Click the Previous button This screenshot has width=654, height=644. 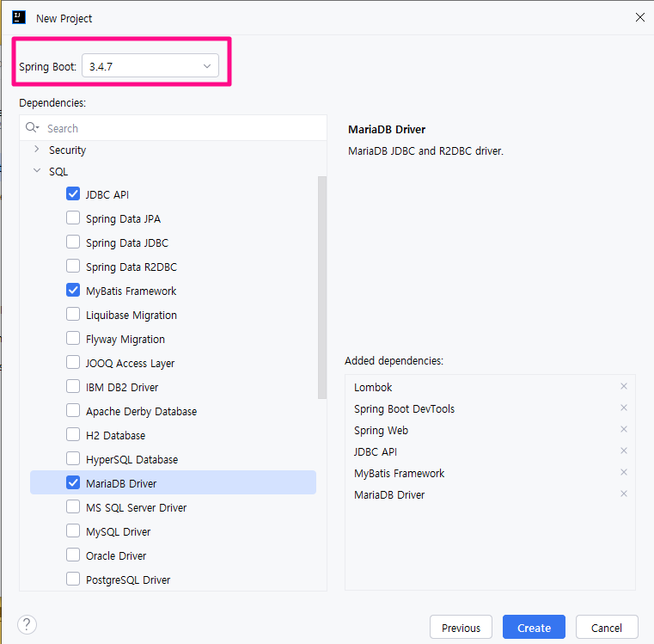coord(461,627)
